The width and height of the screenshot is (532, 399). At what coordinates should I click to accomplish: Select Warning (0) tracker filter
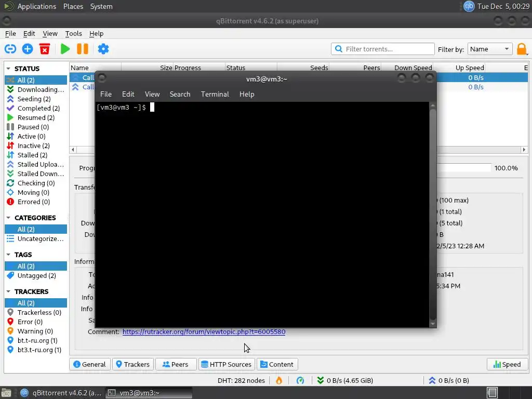[36, 331]
